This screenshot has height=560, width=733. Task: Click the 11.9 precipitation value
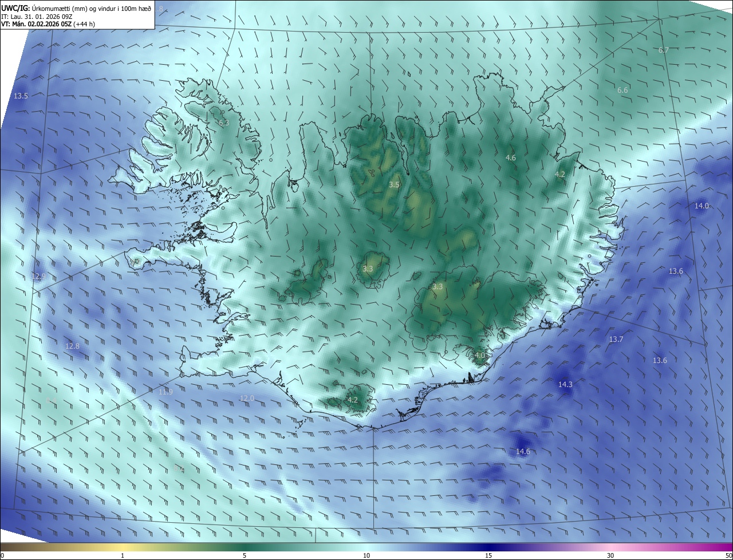(x=165, y=392)
